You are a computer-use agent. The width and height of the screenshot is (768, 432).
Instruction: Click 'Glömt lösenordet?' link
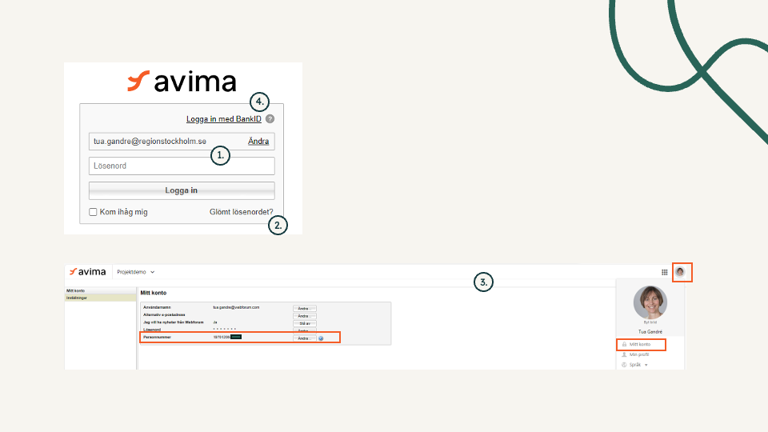pyautogui.click(x=240, y=212)
